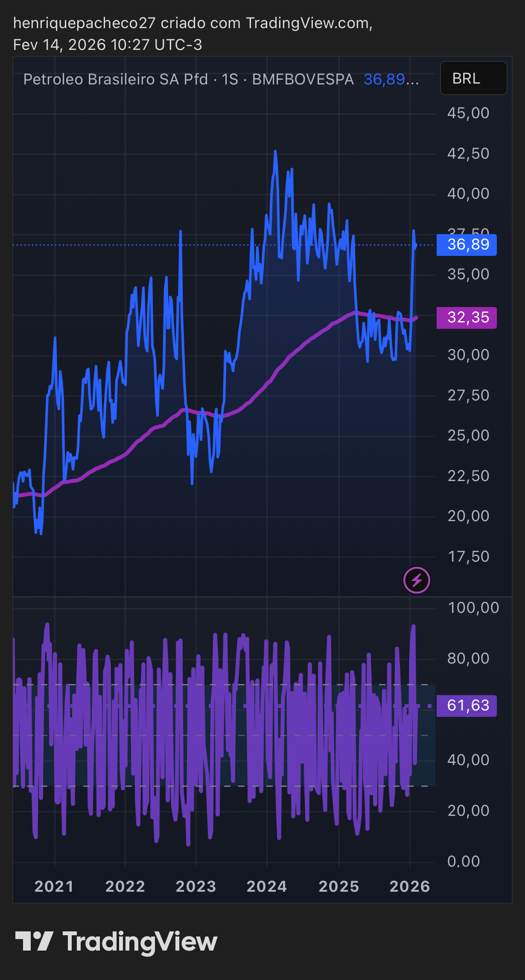Click the BMFBOVESPA exchange label
The image size is (525, 980).
coord(303,79)
